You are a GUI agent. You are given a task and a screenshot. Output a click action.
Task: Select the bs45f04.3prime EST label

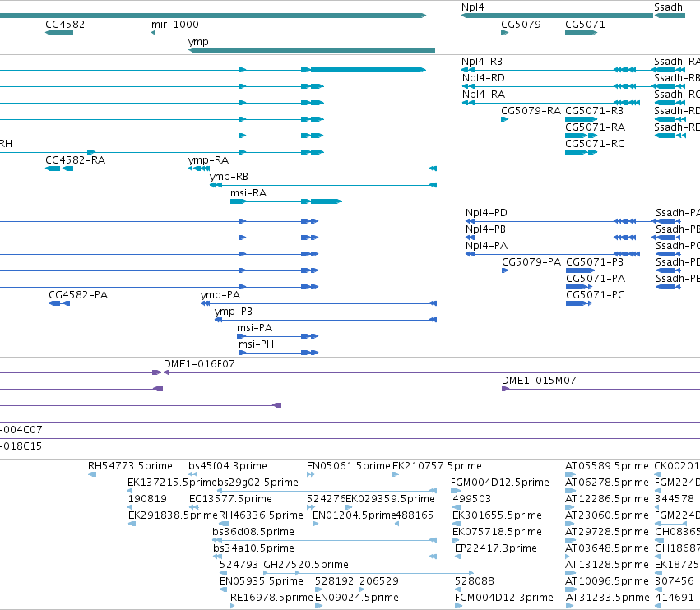228,466
